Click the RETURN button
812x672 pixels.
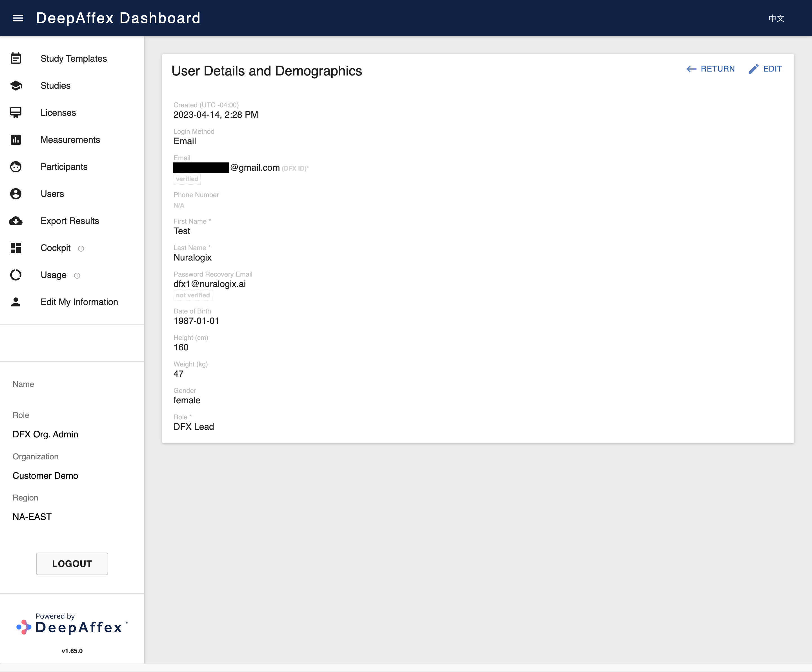[710, 69]
